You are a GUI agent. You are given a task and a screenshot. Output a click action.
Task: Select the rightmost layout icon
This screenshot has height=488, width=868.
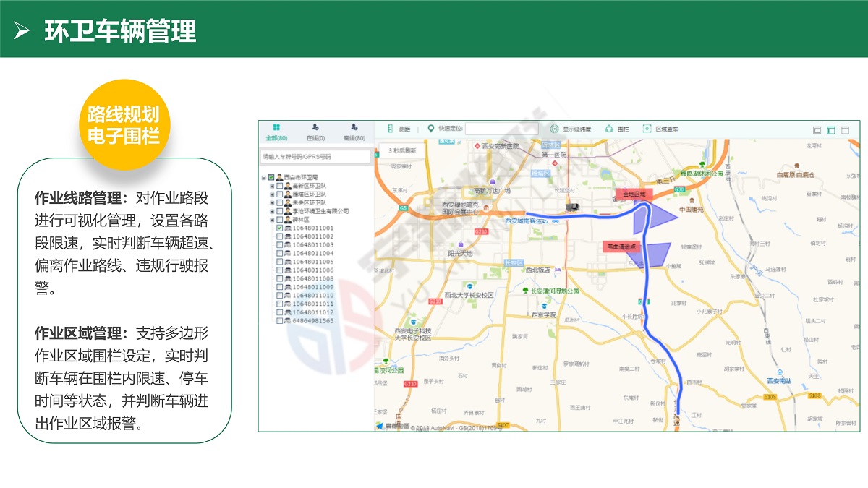tap(845, 130)
